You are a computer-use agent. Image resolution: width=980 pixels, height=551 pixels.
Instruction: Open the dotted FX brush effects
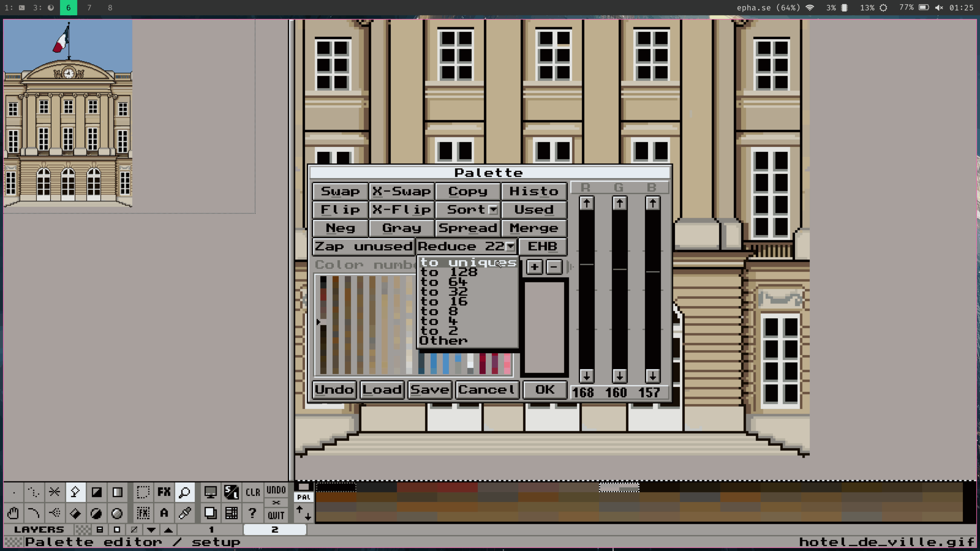143,513
